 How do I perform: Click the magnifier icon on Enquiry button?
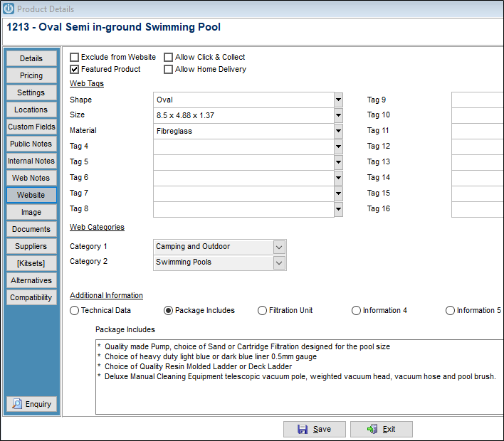coord(17,404)
